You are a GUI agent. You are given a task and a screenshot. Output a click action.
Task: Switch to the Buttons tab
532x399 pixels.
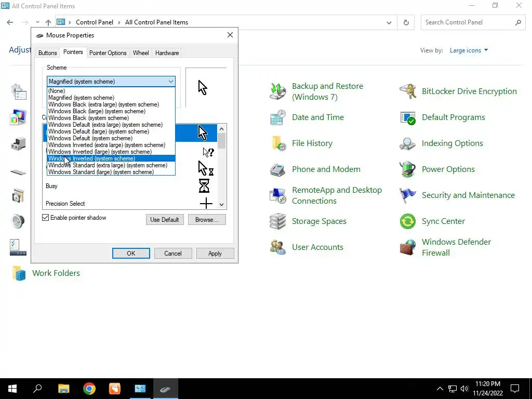click(47, 53)
